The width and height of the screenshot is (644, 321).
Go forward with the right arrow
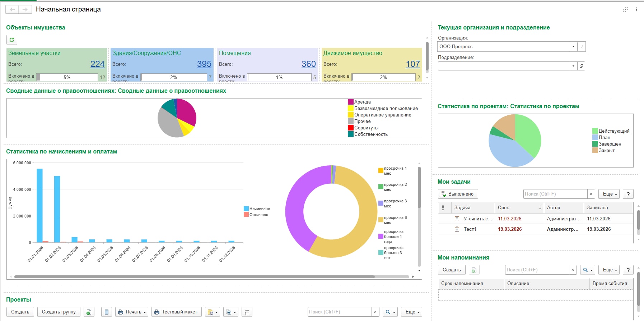click(25, 9)
